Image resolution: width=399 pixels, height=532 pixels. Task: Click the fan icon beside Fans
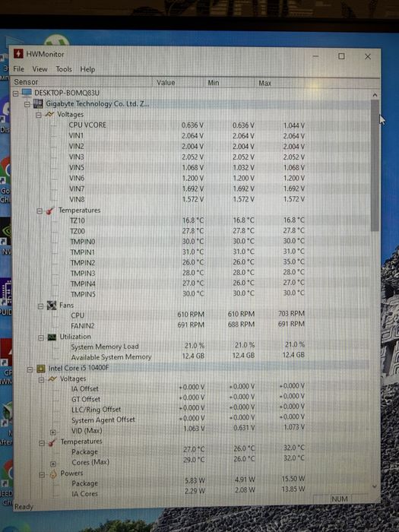pyautogui.click(x=52, y=306)
